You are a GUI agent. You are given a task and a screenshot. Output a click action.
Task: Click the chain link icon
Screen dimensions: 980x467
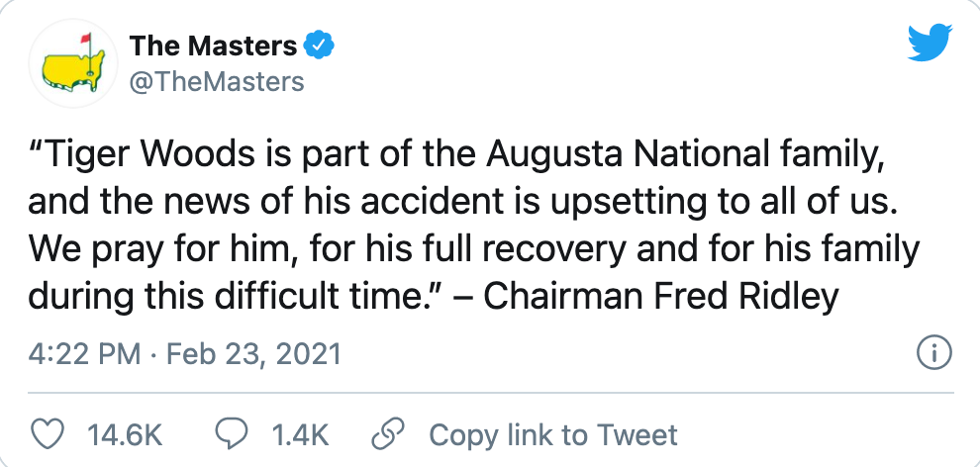pos(387,434)
